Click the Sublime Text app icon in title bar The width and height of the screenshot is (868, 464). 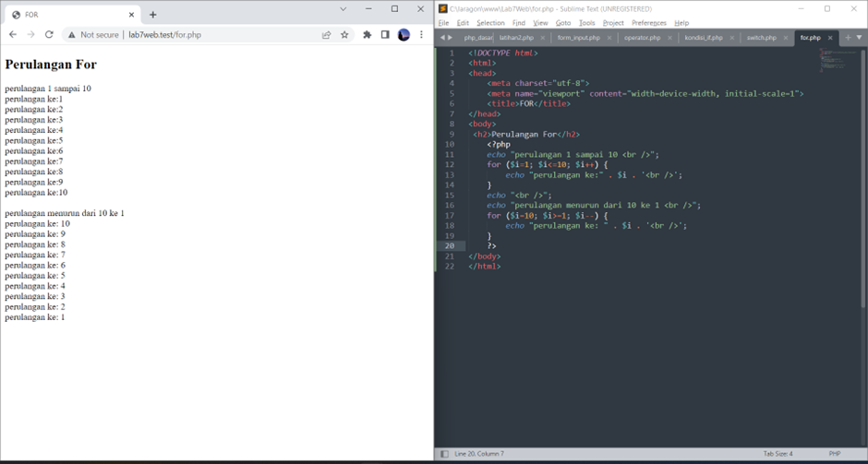443,9
